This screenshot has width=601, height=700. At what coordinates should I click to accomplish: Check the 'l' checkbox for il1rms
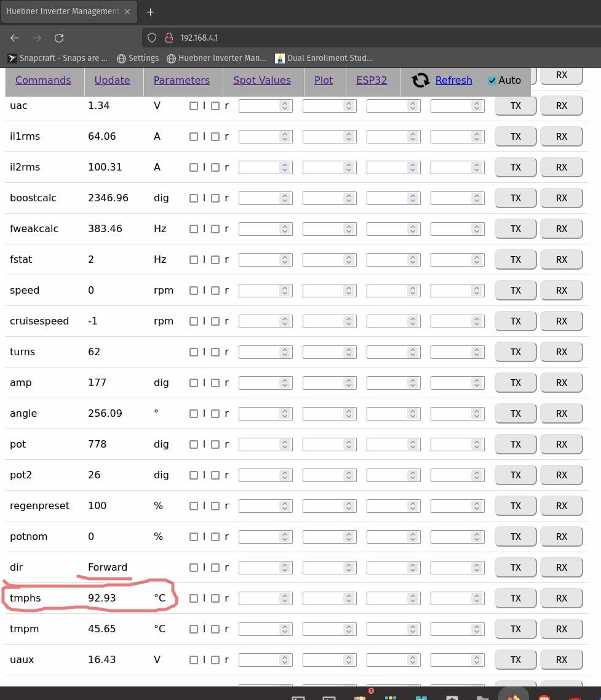tap(194, 137)
